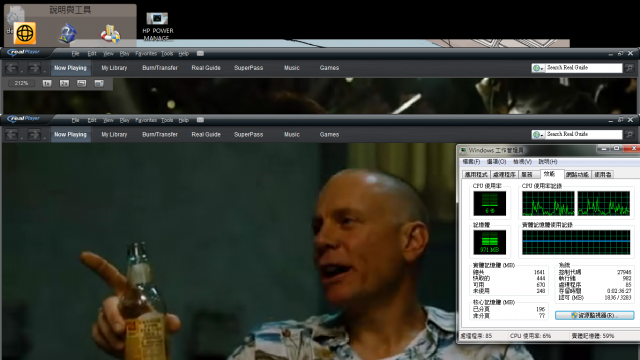The width and height of the screenshot is (640, 360).
Task: Click Search Real Guide field in back RealPlayer
Action: (584, 68)
